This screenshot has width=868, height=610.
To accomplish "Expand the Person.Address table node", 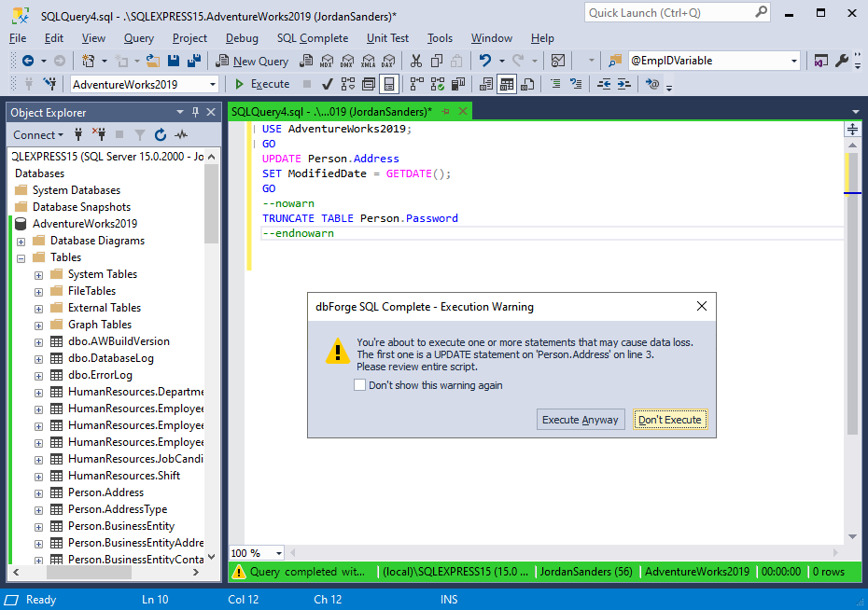I will pyautogui.click(x=39, y=493).
